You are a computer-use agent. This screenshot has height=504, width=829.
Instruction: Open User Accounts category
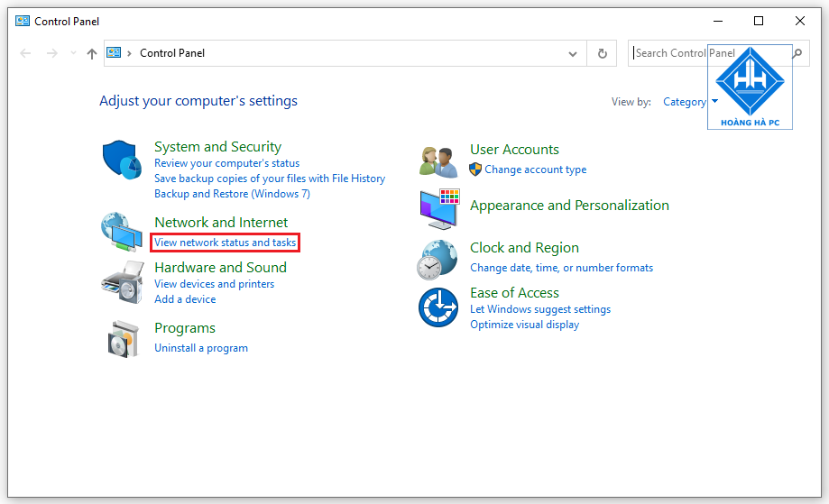tap(514, 150)
